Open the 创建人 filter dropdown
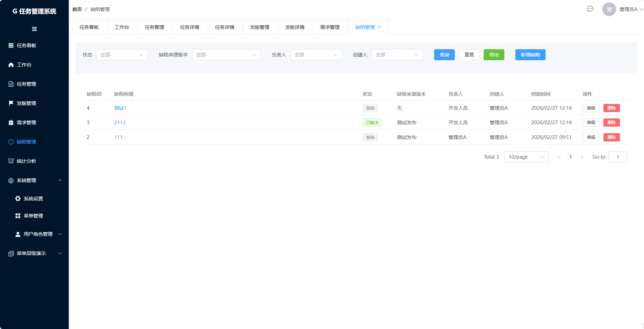 point(397,55)
